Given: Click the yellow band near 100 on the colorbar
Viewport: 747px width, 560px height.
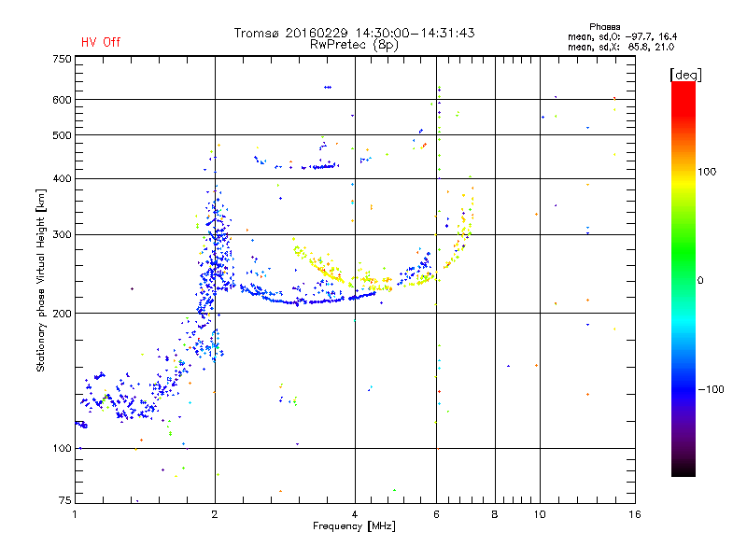Looking at the screenshot, I should [684, 180].
